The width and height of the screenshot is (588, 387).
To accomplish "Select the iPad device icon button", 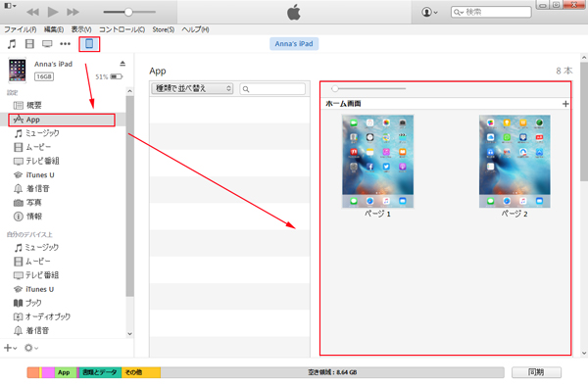I will 89,44.
